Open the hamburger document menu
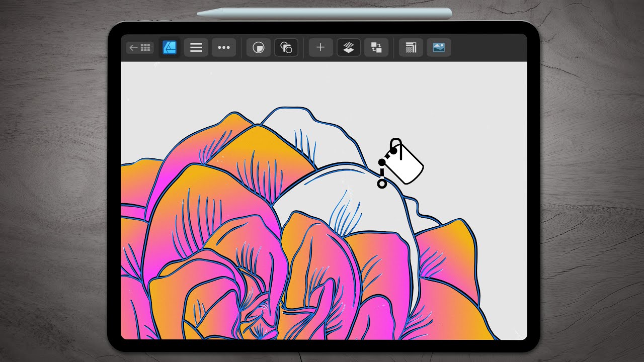 pos(196,48)
